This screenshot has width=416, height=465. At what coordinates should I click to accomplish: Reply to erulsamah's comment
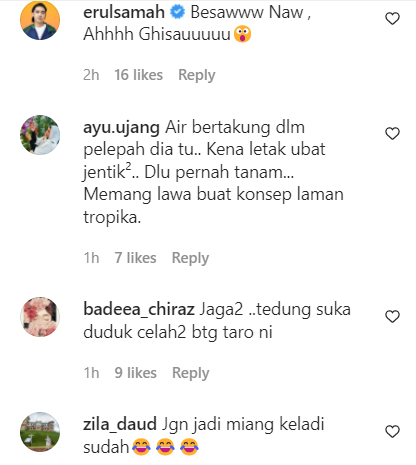pos(197,75)
